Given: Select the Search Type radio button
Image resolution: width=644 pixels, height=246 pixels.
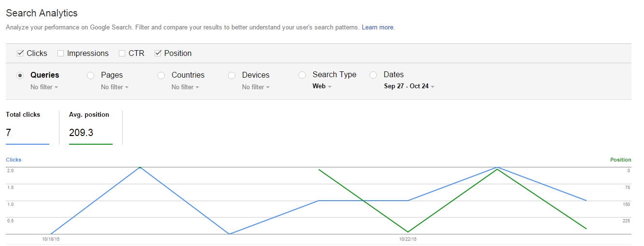Looking at the screenshot, I should [x=302, y=75].
